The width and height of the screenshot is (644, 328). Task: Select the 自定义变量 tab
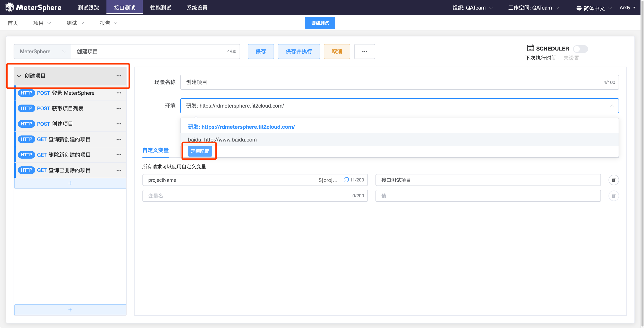coord(155,150)
